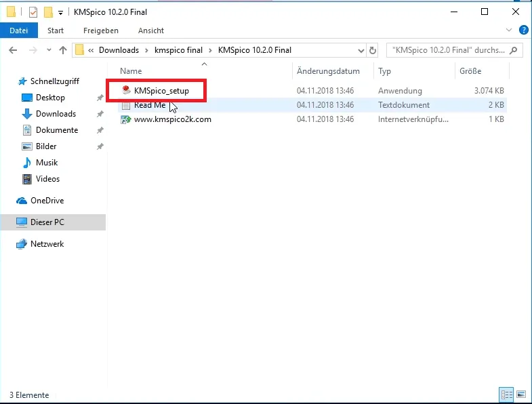Viewport: 532px width, 404px height.
Task: Switch to large thumbnails view
Action: point(521,395)
